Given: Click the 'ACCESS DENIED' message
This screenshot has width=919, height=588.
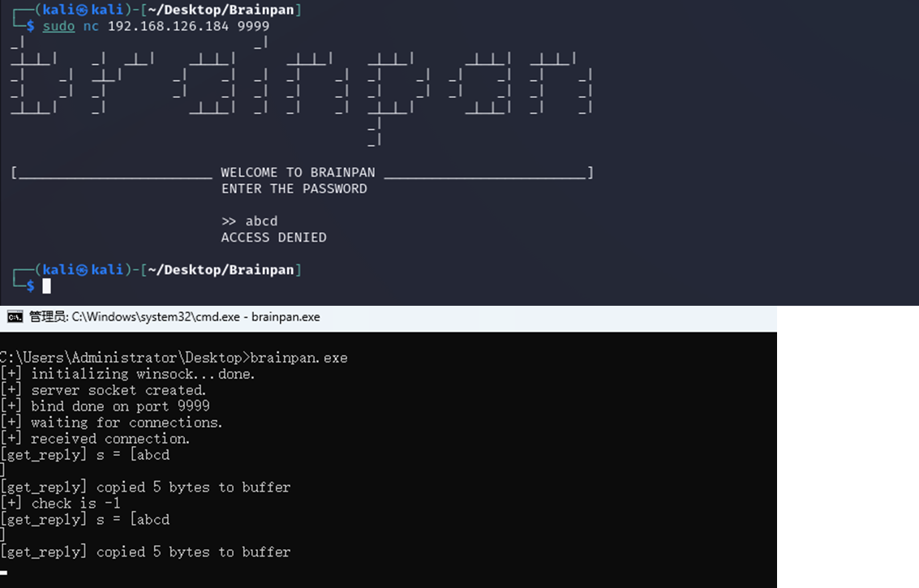Looking at the screenshot, I should (x=273, y=238).
